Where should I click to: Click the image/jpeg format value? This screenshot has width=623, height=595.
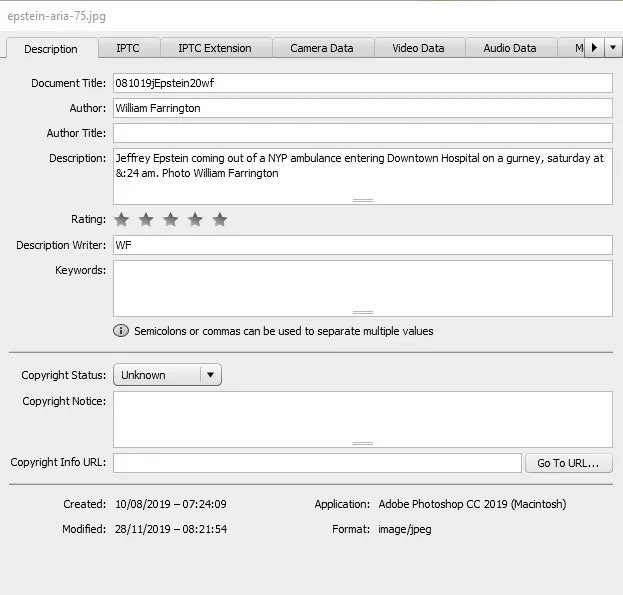pos(405,529)
